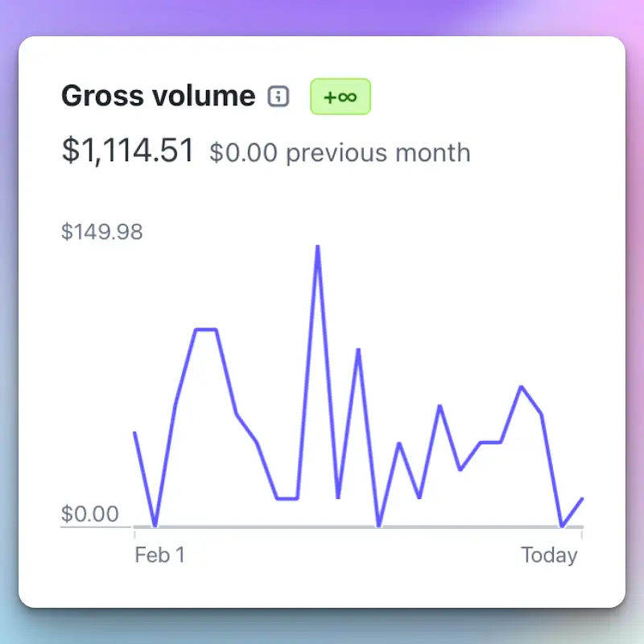Click the line's final point above Today
The image size is (644, 644).
[582, 499]
